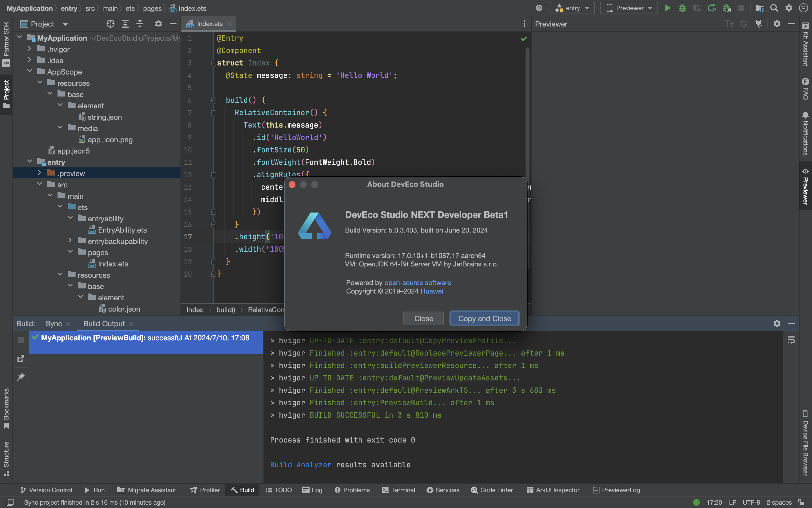Open PreviewerLog tool window
The width and height of the screenshot is (812, 508).
(x=616, y=490)
